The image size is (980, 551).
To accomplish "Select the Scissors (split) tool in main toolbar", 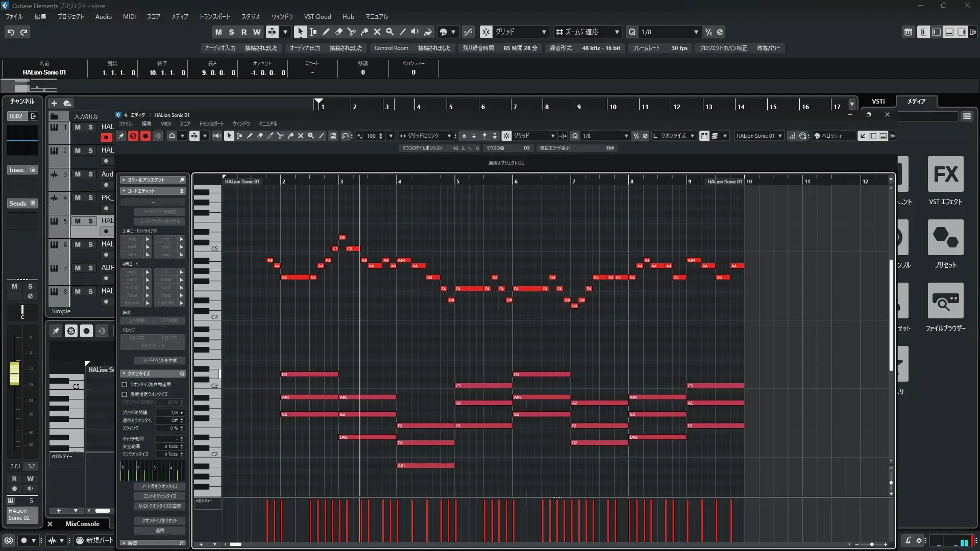I will (352, 32).
